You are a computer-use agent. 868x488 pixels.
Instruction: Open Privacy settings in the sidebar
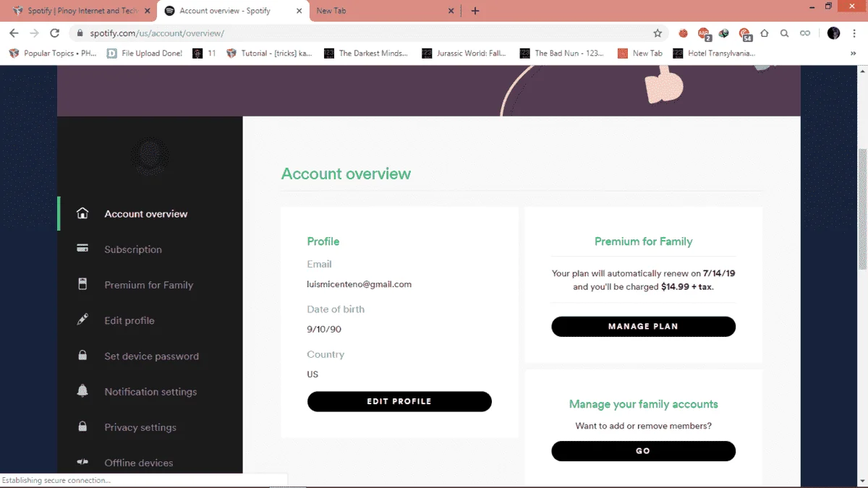(140, 427)
